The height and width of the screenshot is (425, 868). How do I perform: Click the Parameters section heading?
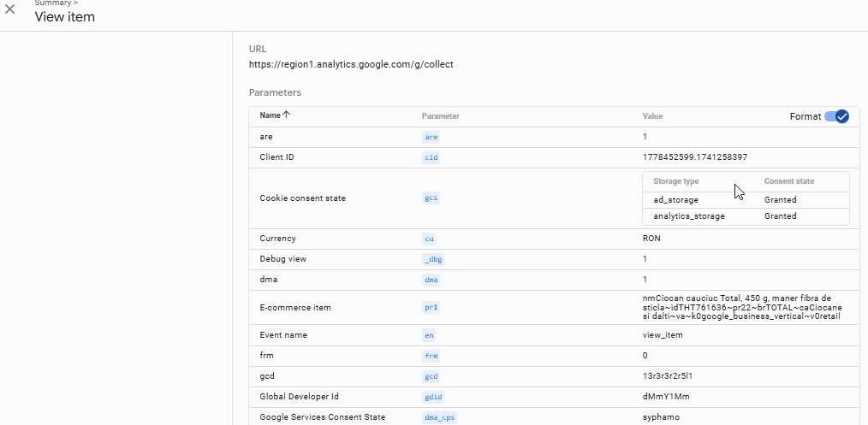coord(275,93)
